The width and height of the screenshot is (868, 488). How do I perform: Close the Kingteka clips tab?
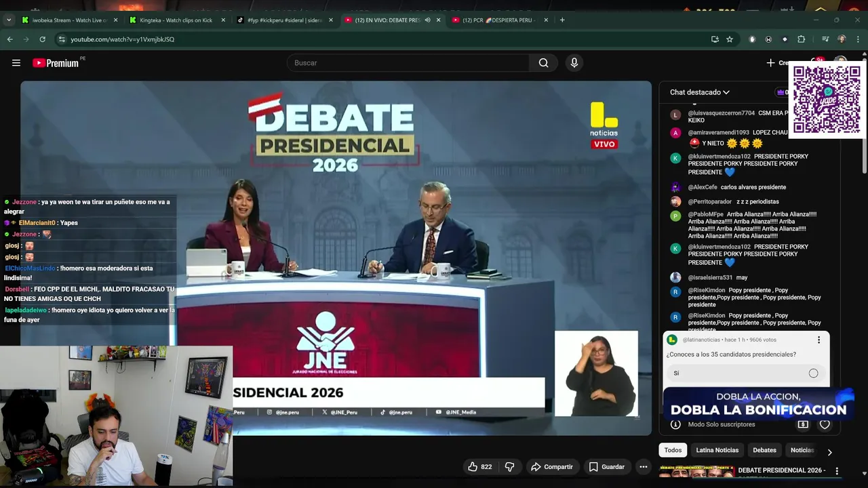[223, 20]
